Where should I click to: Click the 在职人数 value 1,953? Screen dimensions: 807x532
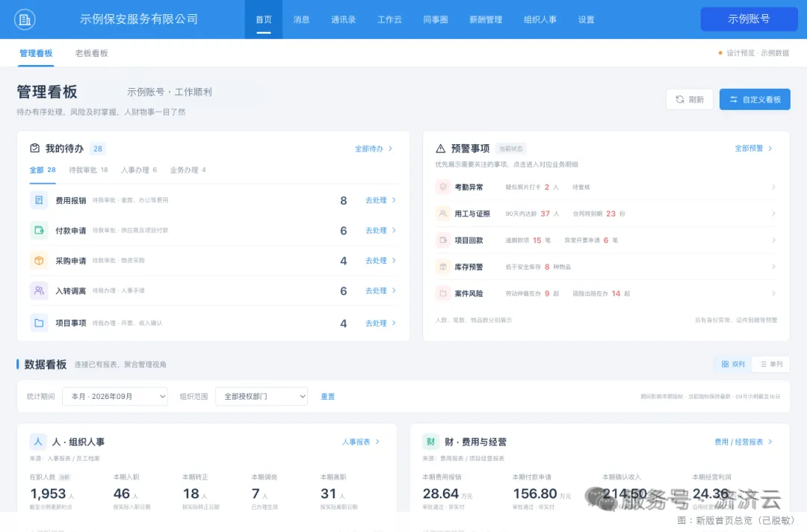(x=48, y=494)
